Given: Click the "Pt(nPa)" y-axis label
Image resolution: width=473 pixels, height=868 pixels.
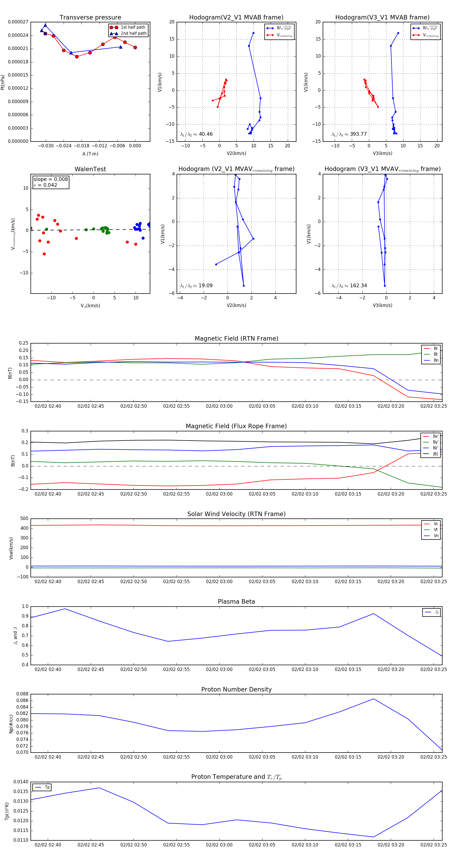Looking at the screenshot, I should pos(3,82).
